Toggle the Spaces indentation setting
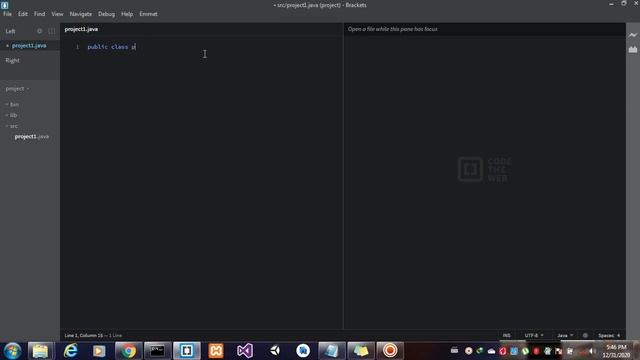 coord(609,336)
